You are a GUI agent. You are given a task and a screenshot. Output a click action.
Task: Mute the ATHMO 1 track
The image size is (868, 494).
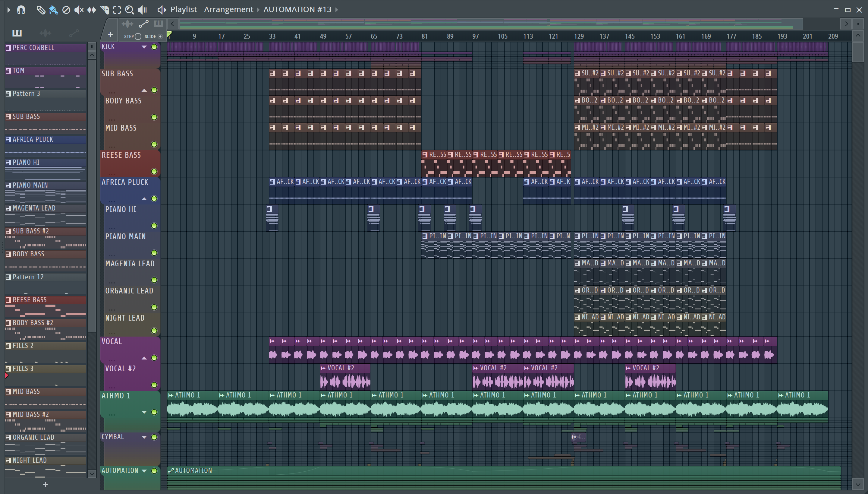[154, 412]
